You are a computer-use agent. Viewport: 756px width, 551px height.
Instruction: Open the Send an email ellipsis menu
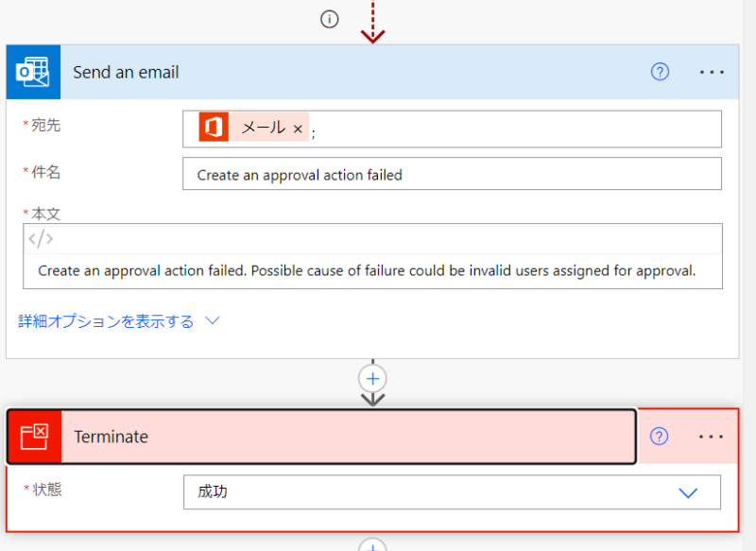[x=712, y=72]
